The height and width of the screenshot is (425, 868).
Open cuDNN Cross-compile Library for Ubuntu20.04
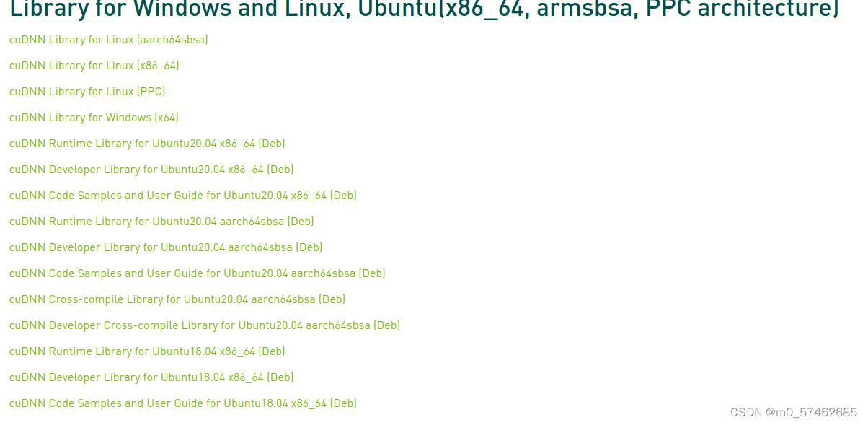[177, 299]
